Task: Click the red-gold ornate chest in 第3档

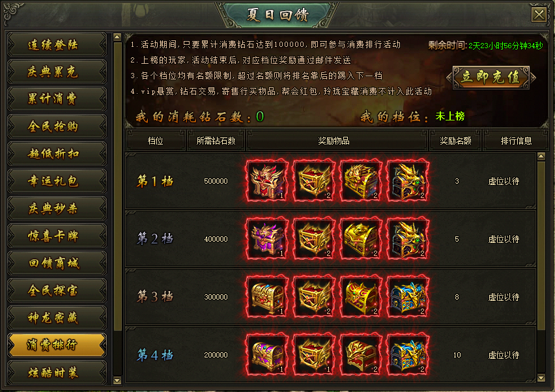Action: click(x=361, y=297)
